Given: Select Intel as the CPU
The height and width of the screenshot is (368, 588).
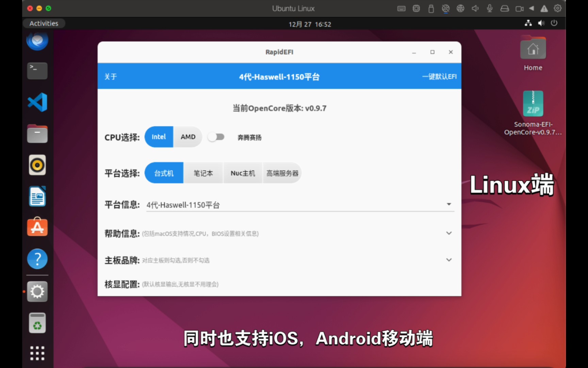Looking at the screenshot, I should tap(159, 137).
